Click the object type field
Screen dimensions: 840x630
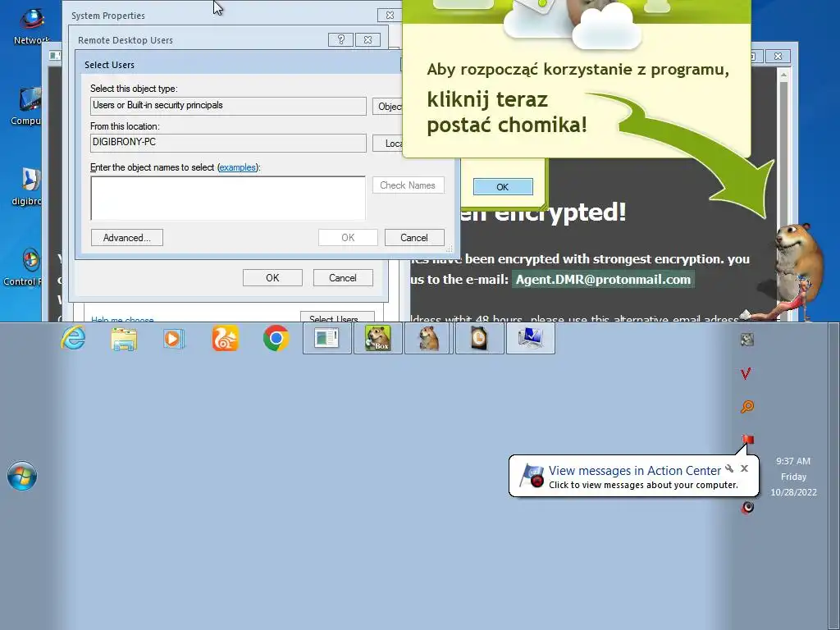click(x=228, y=106)
